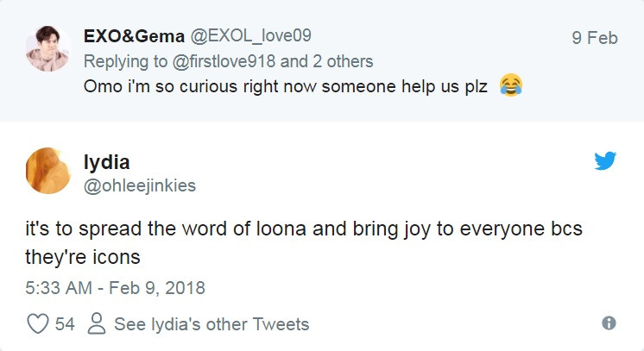This screenshot has height=351, width=644.
Task: Open the 5:33 AM - Feb 9, 2018 timestamp
Action: 115,287
